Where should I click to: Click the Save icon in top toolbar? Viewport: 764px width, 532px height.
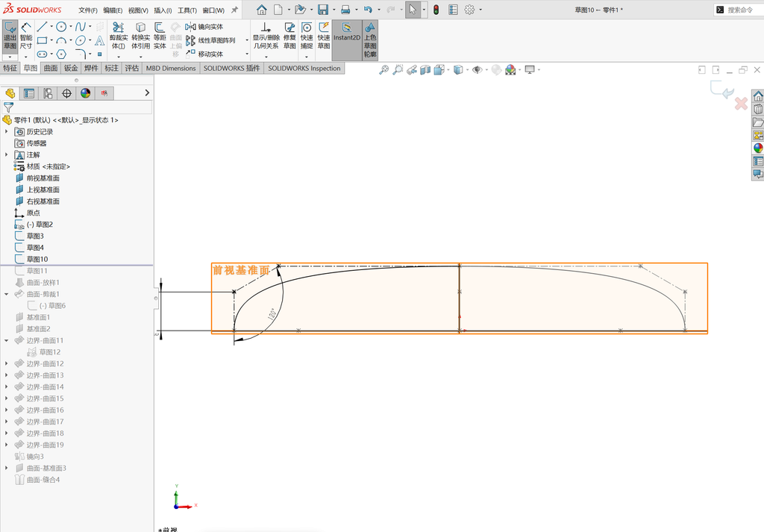[322, 9]
